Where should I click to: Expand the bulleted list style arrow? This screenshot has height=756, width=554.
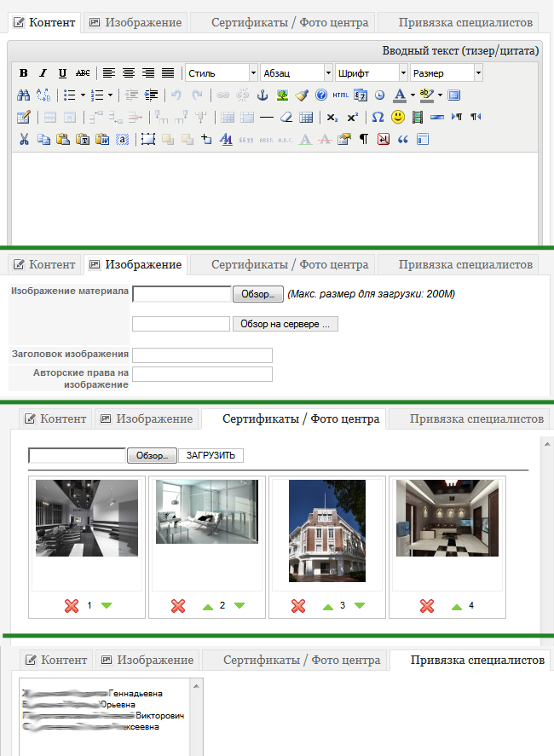[x=83, y=95]
